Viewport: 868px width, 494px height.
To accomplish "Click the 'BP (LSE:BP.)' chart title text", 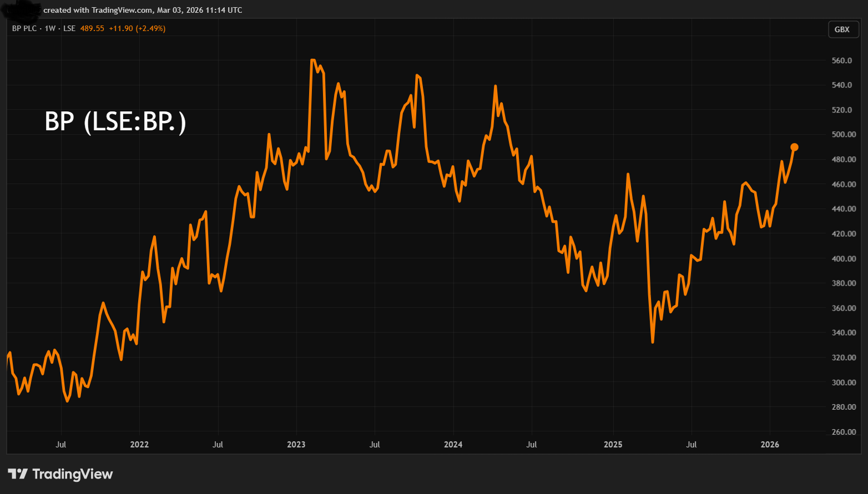I will point(115,121).
